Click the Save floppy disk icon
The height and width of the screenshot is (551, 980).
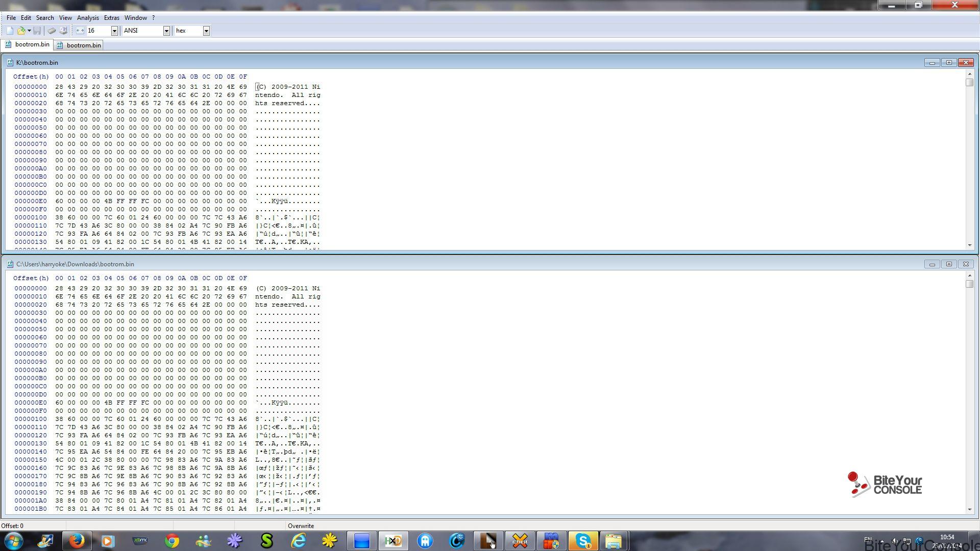click(37, 31)
